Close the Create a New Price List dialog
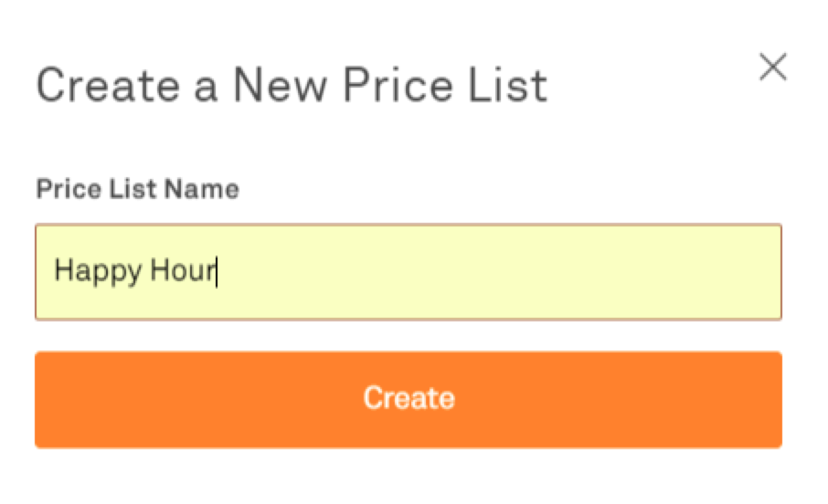Viewport: 828px width, 504px height. pyautogui.click(x=773, y=68)
